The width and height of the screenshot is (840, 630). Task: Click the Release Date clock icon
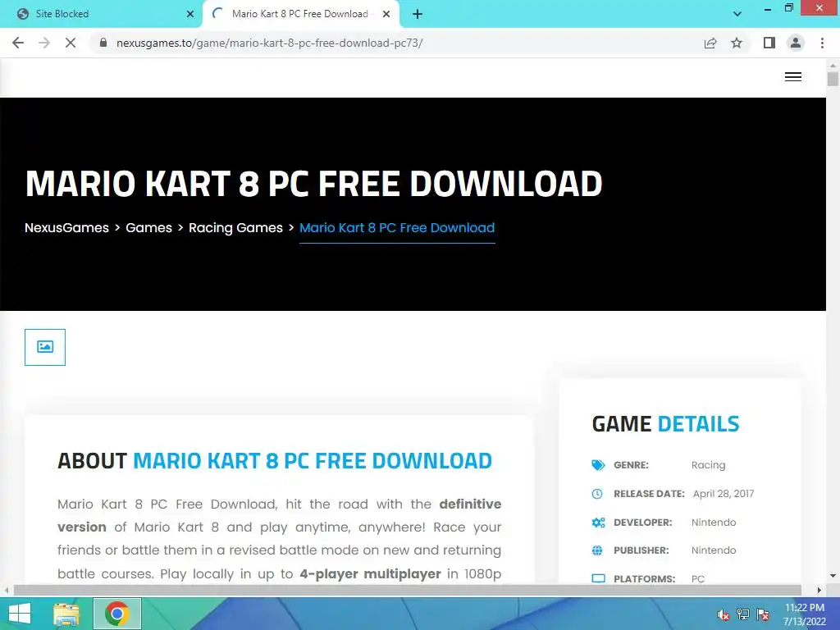click(x=597, y=494)
